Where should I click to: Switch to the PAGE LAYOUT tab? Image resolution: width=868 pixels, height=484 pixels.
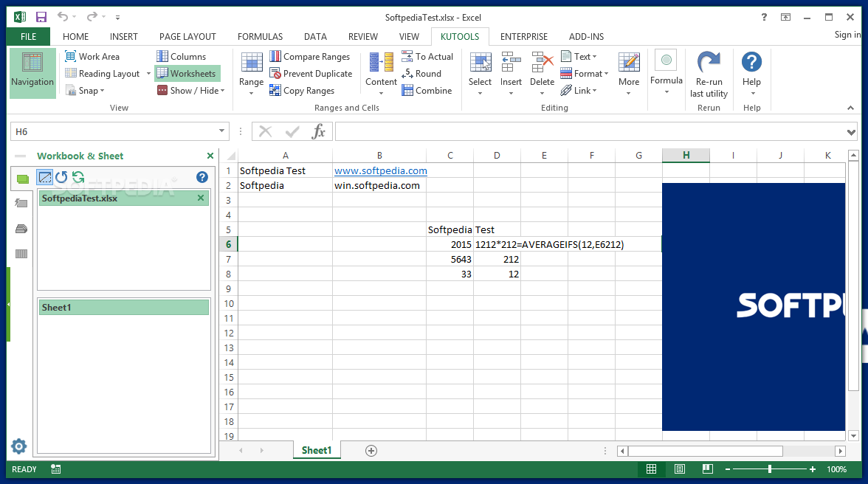coord(187,36)
